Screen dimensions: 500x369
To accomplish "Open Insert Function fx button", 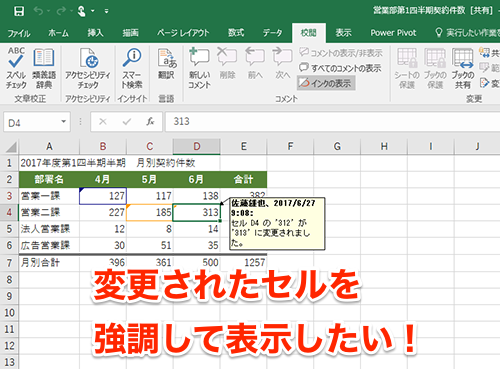I will (150, 122).
